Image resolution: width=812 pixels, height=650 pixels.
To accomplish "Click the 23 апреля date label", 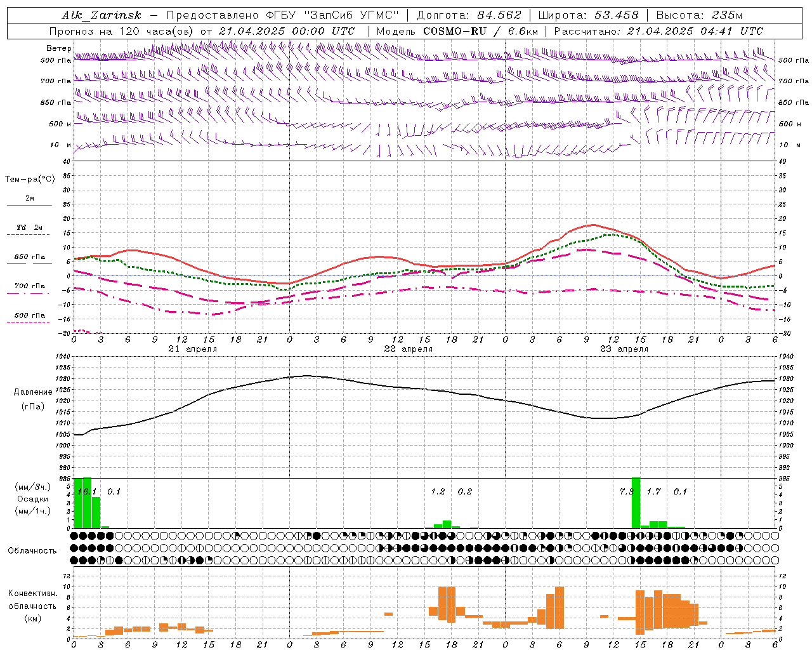I will 624,349.
